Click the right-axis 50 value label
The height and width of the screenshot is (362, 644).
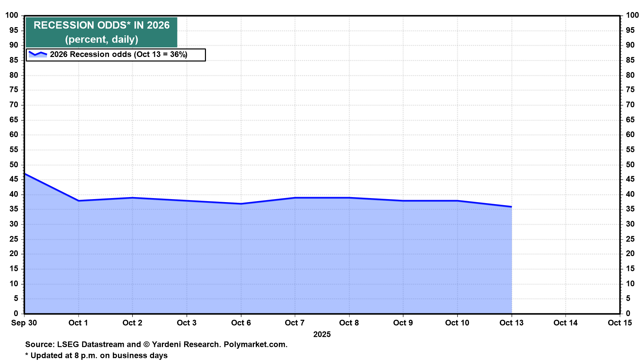630,165
